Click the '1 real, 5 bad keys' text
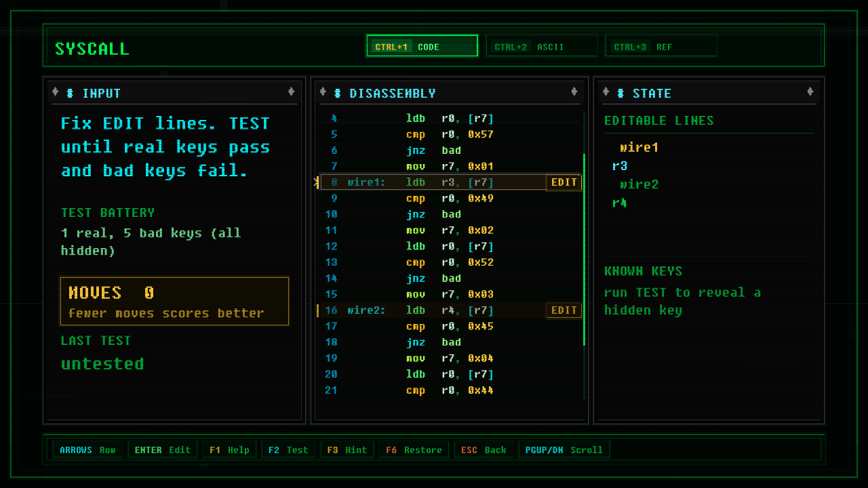This screenshot has width=868, height=488. [151, 242]
